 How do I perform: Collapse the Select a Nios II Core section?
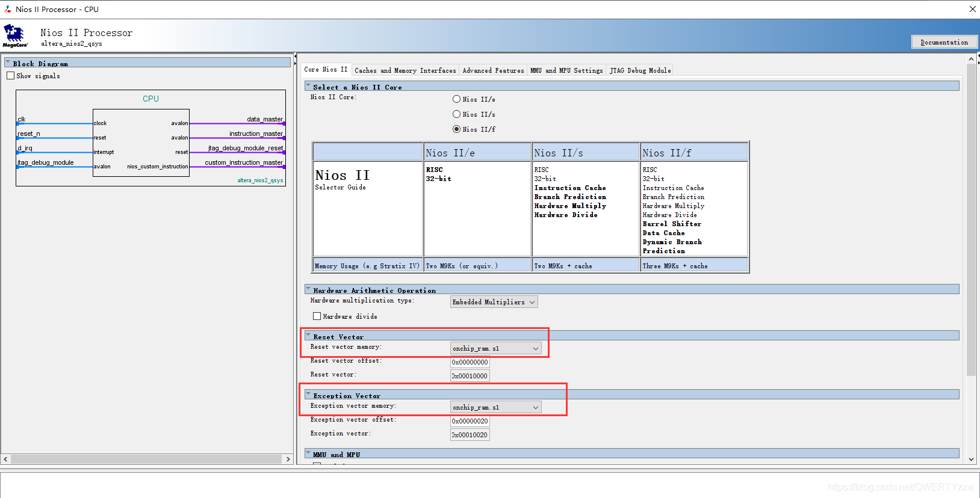(x=308, y=87)
